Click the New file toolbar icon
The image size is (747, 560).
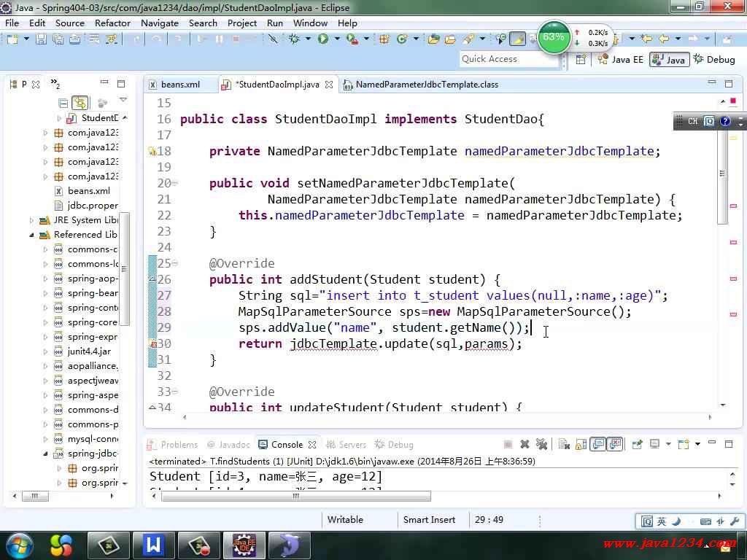(12, 39)
